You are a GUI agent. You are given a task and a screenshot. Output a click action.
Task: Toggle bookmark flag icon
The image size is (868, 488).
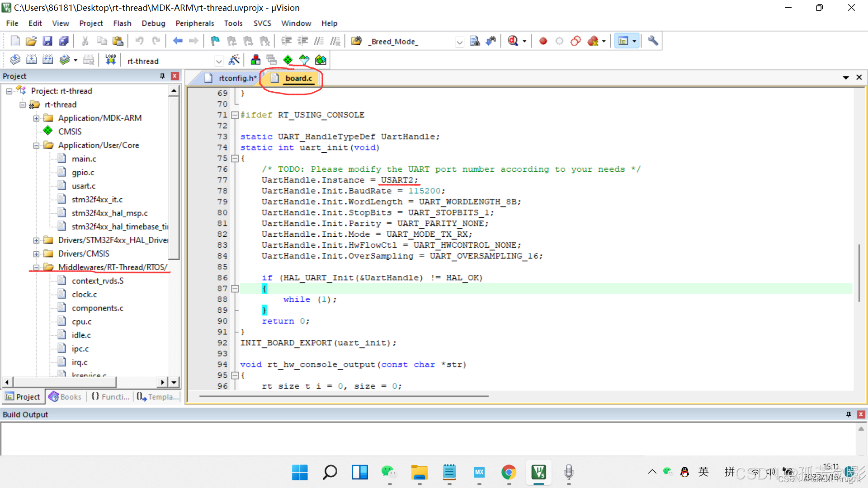pos(215,41)
